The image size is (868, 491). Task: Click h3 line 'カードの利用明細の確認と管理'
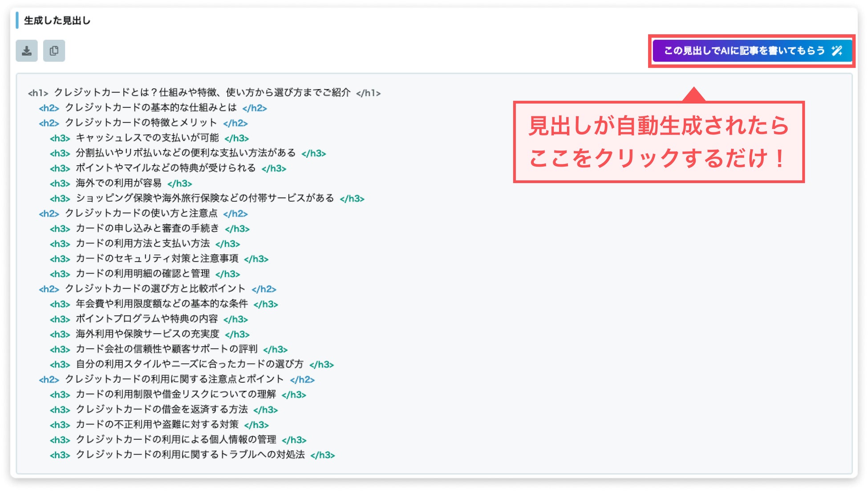click(x=143, y=274)
